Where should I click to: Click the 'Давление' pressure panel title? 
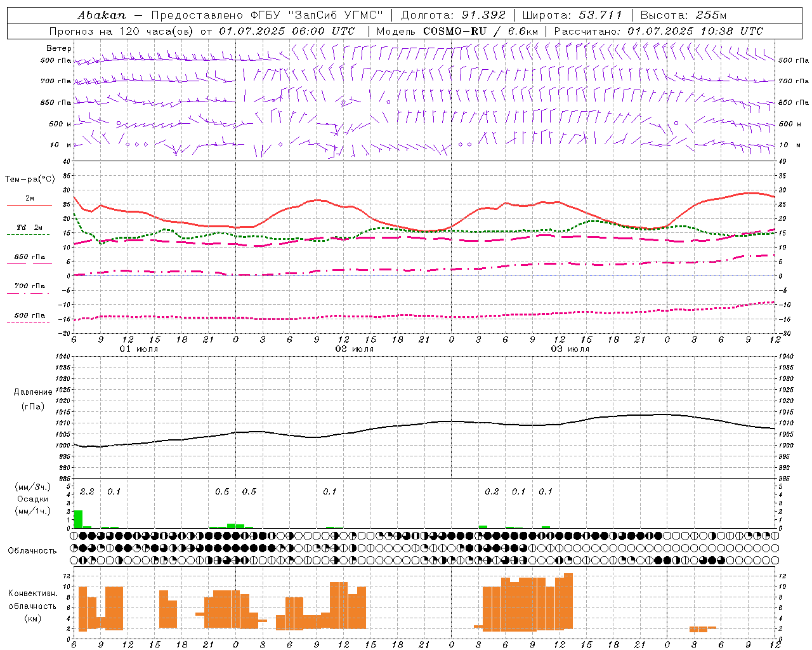point(33,392)
